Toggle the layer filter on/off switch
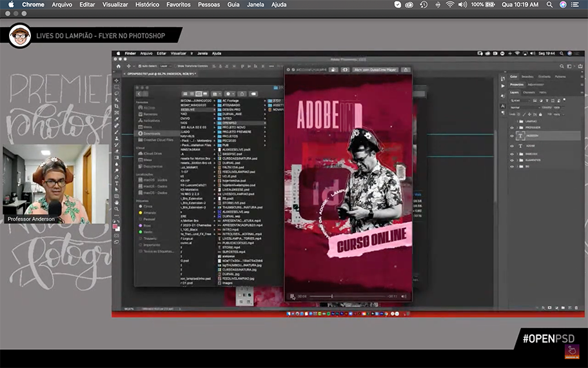 tap(564, 100)
